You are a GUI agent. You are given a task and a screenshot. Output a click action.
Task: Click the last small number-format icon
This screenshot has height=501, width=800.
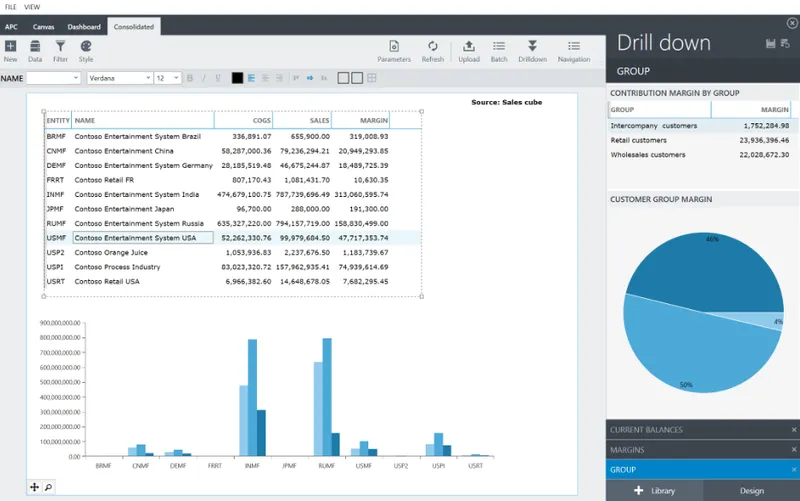coord(324,78)
